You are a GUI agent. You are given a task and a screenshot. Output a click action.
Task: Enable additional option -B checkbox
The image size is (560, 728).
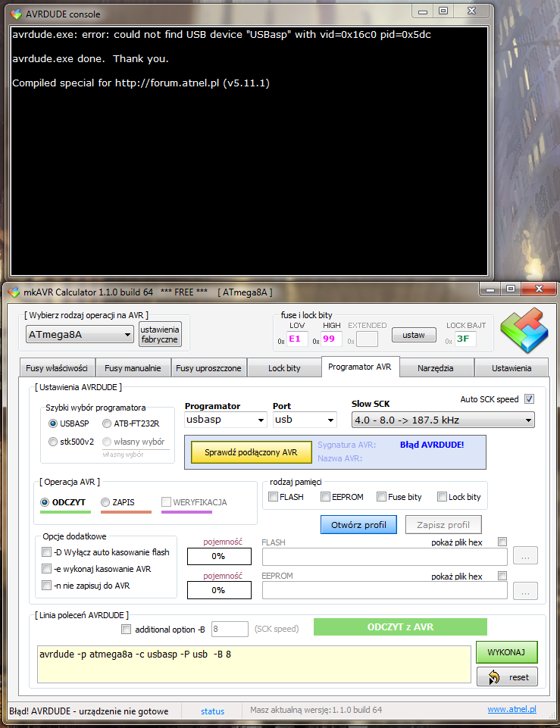127,629
